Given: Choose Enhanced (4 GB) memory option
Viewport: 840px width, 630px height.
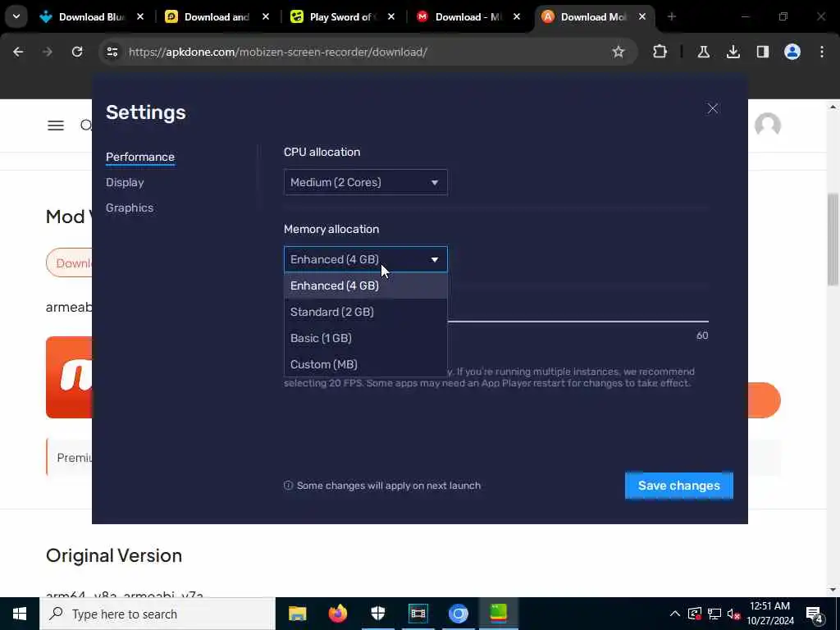Looking at the screenshot, I should click(365, 285).
